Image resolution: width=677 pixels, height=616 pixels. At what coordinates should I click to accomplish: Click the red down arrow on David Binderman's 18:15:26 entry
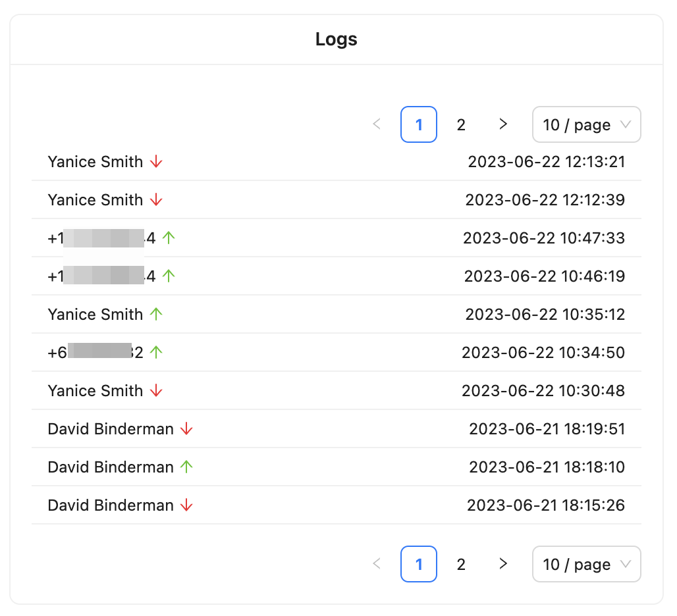(185, 505)
